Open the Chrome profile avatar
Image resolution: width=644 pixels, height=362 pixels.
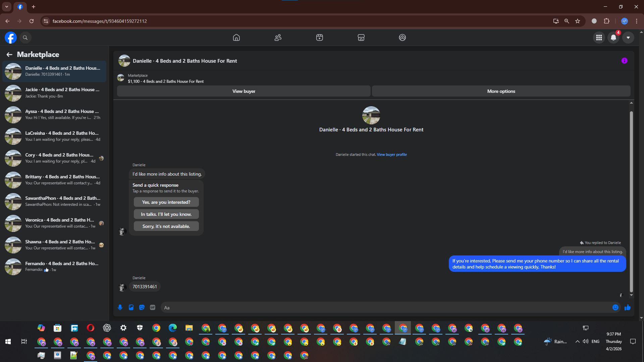point(625,21)
